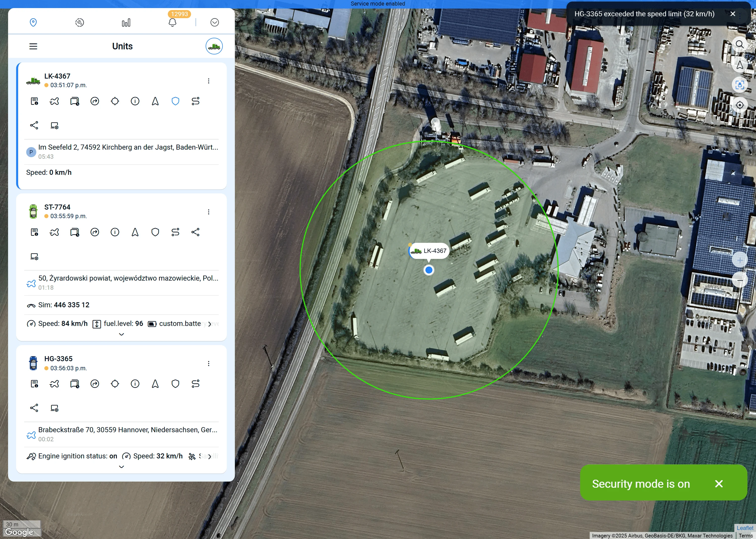Toggle security shield icon for ST-7764

tap(155, 232)
